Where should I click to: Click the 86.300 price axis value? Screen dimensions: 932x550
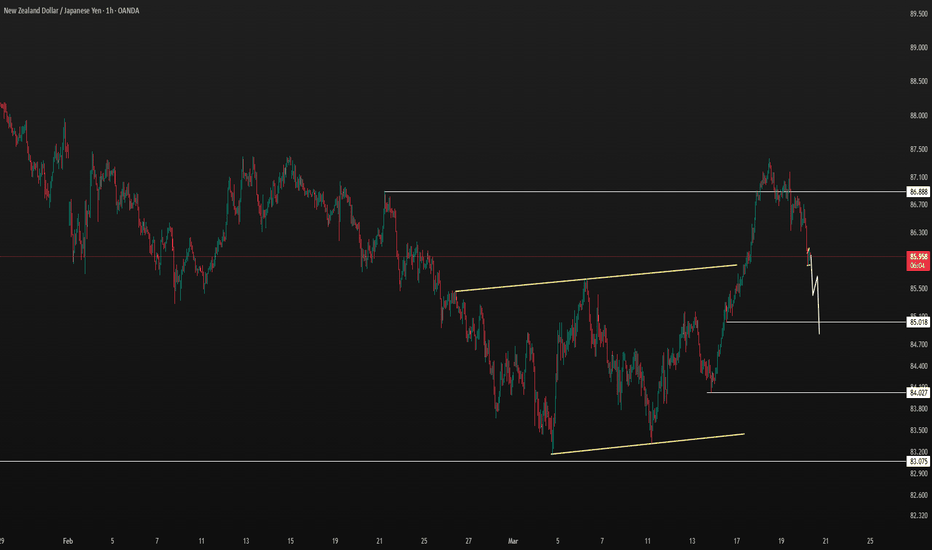(918, 232)
